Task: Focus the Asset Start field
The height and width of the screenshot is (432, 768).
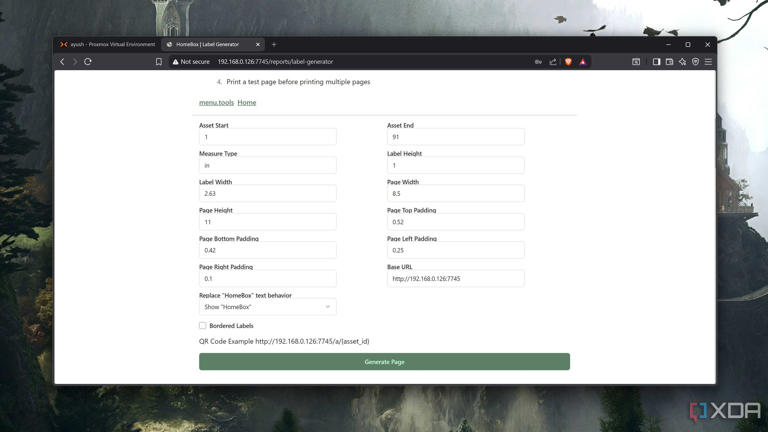Action: point(267,137)
